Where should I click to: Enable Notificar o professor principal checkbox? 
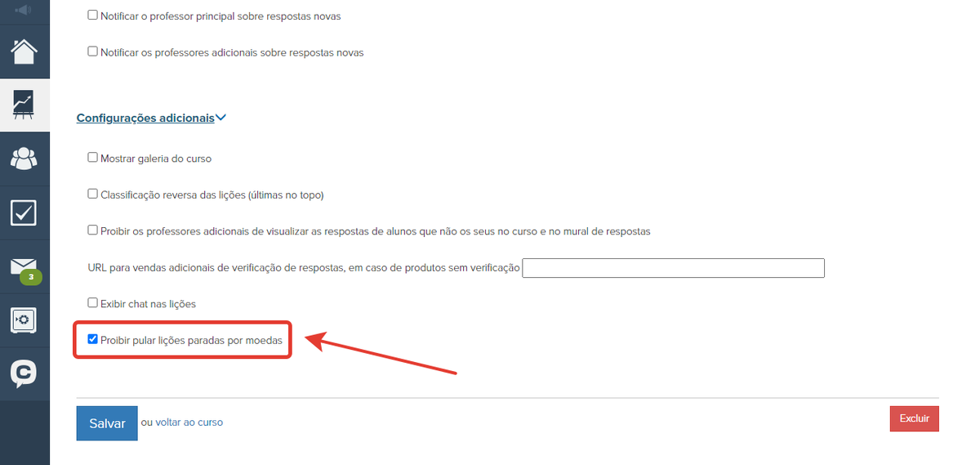click(92, 16)
